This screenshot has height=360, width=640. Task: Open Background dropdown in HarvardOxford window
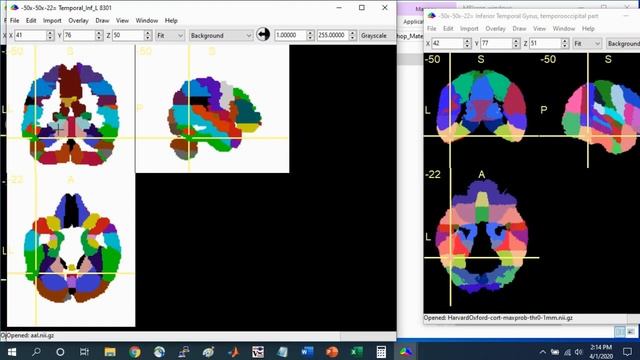tap(623, 43)
